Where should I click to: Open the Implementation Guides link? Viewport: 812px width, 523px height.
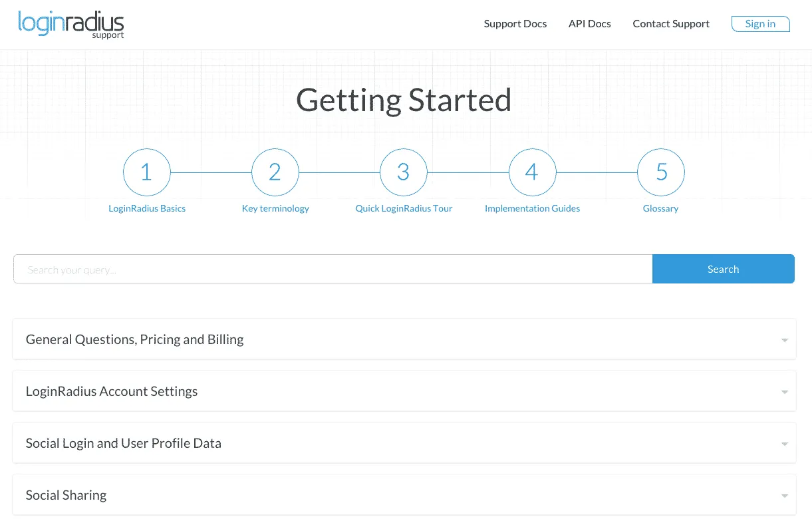pos(532,208)
